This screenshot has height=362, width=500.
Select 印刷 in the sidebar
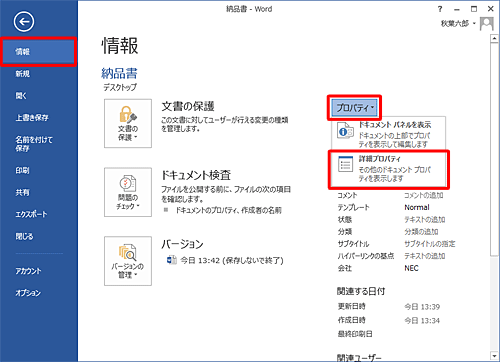click(x=22, y=170)
